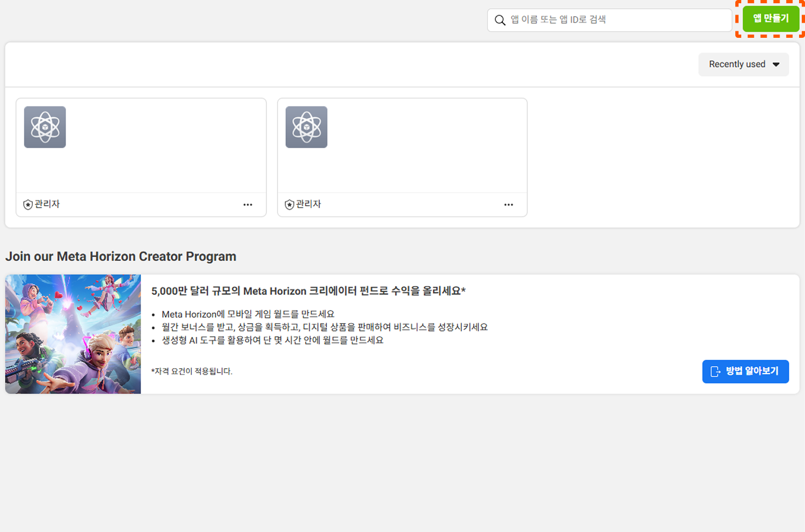Click the green 앱 만들기 button
The width and height of the screenshot is (805, 532).
770,19
